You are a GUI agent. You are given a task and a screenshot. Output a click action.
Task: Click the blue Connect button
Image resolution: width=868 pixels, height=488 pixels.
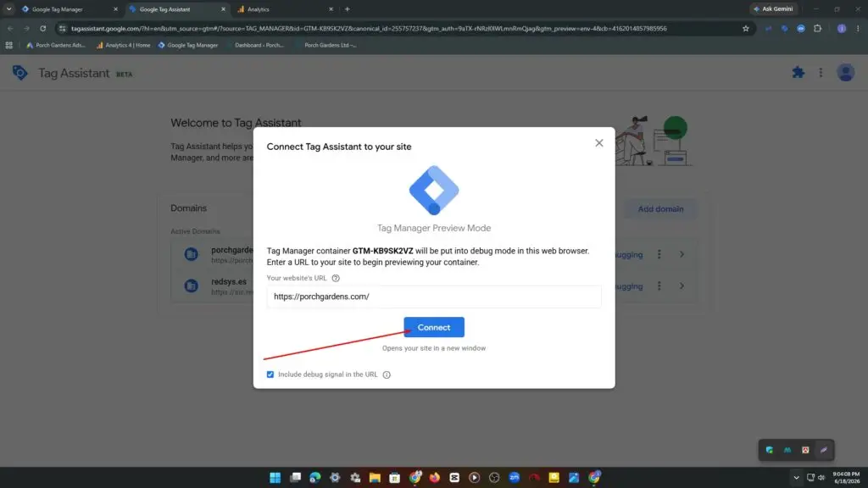tap(434, 327)
